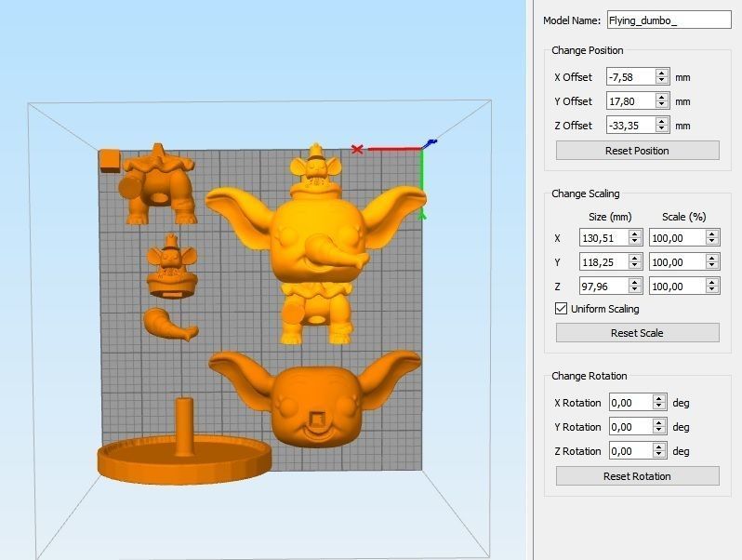Image resolution: width=742 pixels, height=560 pixels.
Task: Decrease Z Offset with down arrow
Action: 662,129
